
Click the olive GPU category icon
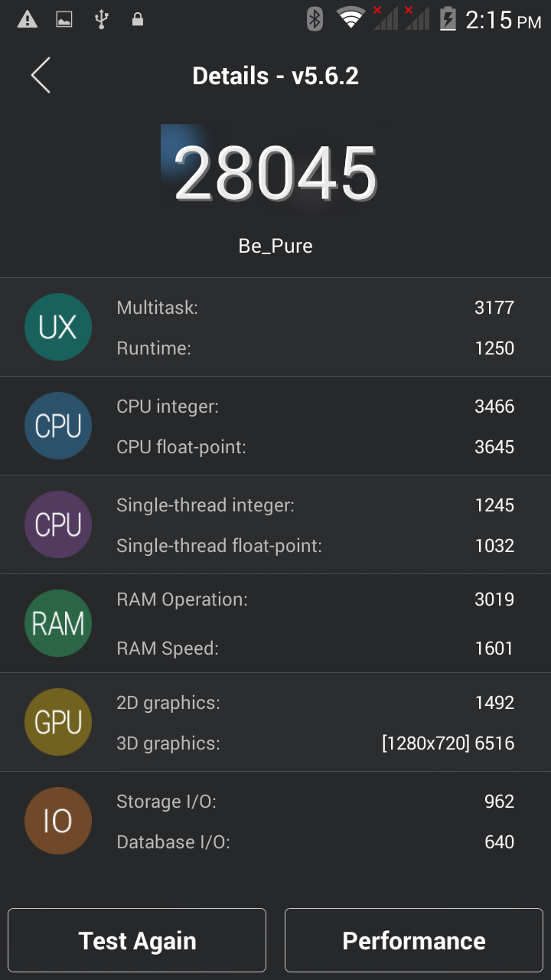coord(58,722)
